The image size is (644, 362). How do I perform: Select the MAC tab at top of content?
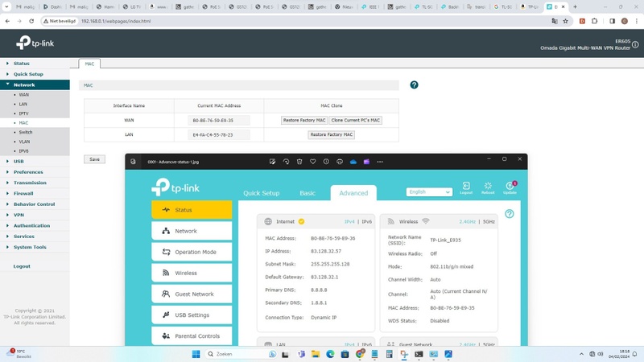[x=89, y=64]
